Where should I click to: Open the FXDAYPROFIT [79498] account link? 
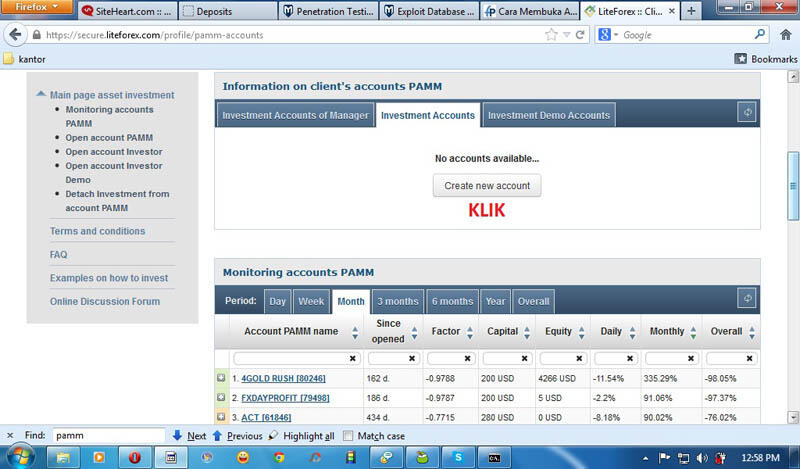pos(285,398)
